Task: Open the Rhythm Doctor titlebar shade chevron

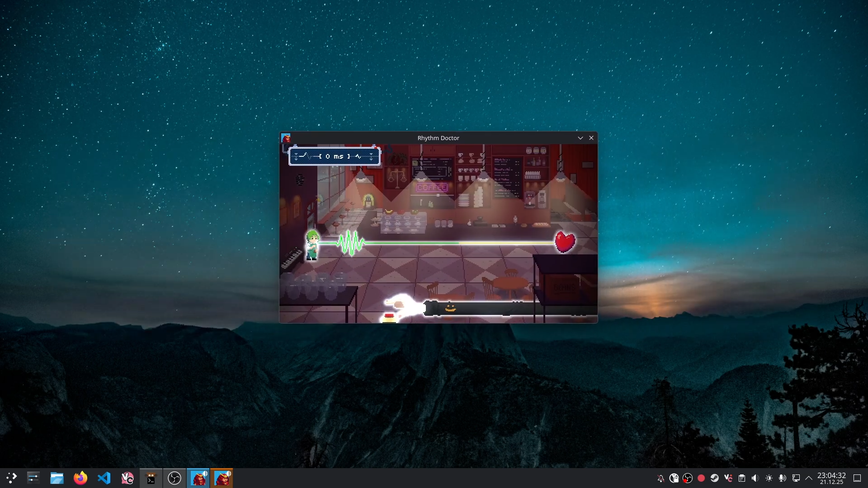Action: [580, 138]
